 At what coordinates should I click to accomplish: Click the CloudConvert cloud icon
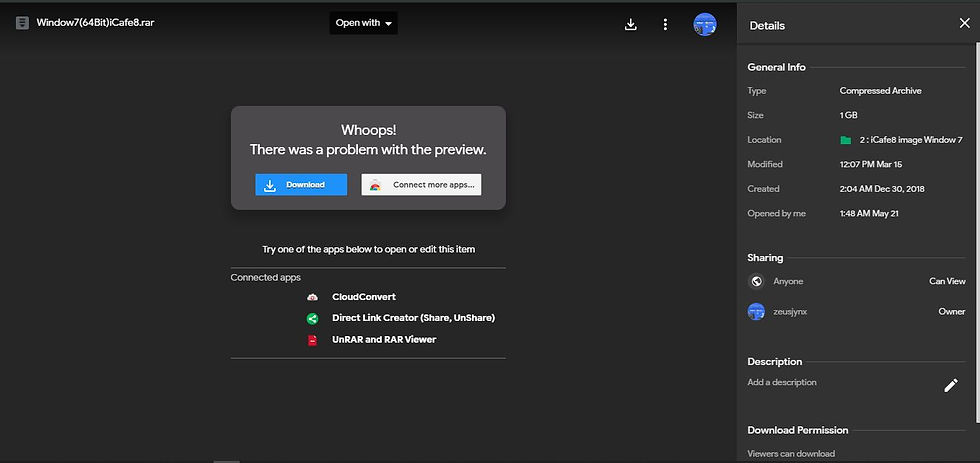click(312, 297)
